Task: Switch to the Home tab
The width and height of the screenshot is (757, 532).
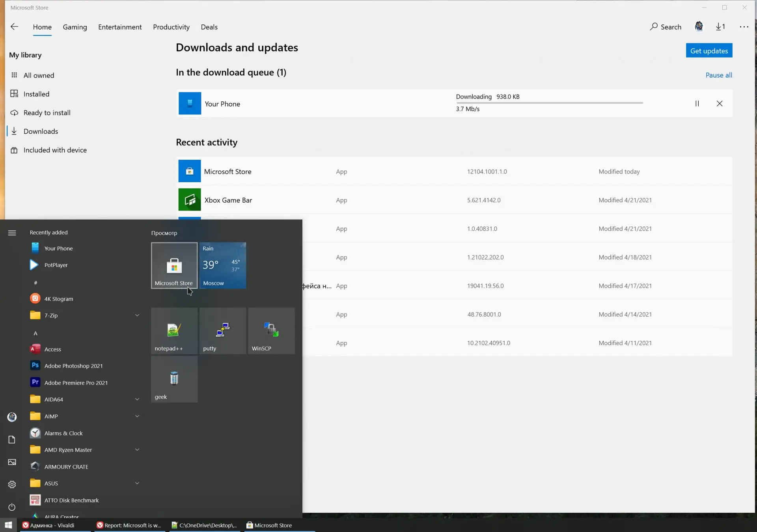Action: pyautogui.click(x=42, y=27)
